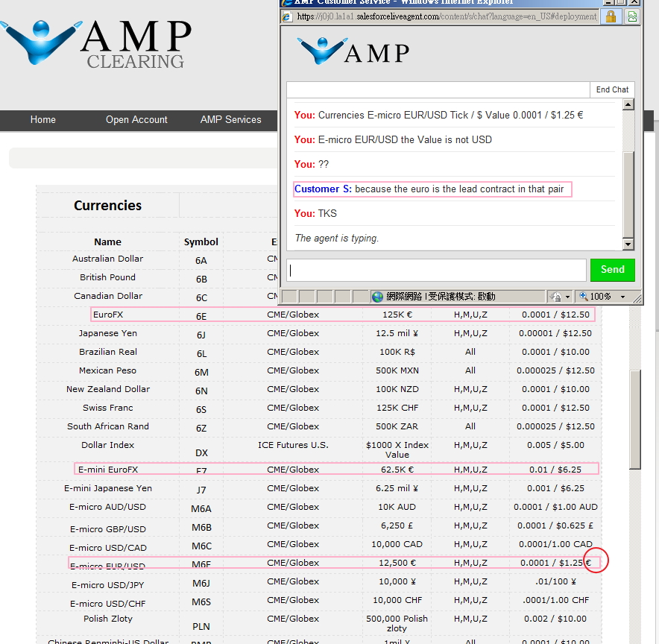The width and height of the screenshot is (659, 644).
Task: Select the Japanese Yen row name
Action: pos(107,333)
